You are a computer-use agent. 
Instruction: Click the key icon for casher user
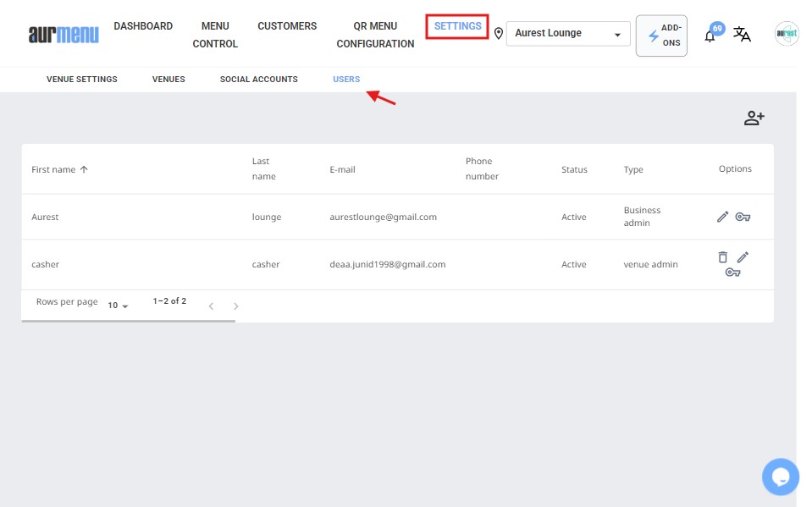[732, 272]
